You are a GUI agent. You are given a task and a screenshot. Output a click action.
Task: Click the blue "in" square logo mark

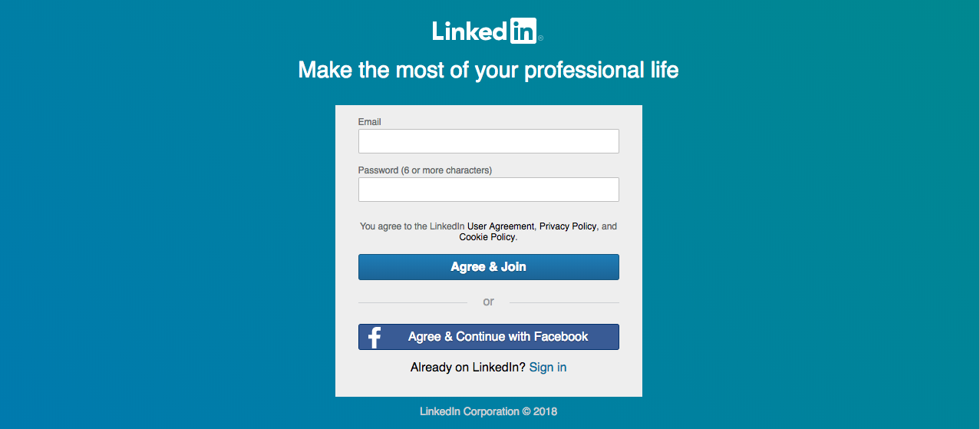click(523, 31)
